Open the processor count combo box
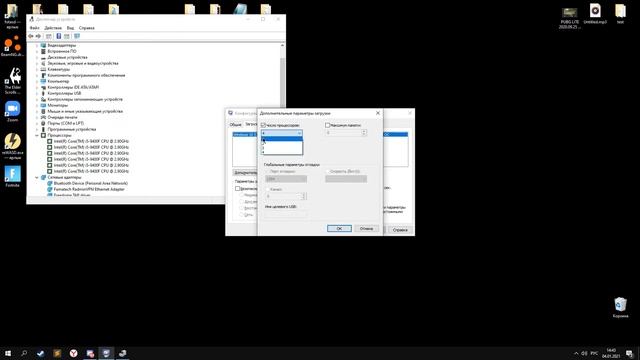 pos(282,133)
